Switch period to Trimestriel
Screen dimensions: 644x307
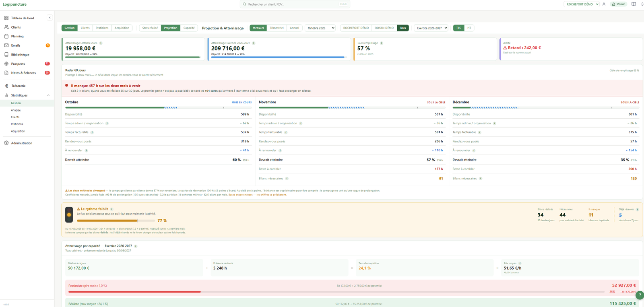click(x=277, y=28)
